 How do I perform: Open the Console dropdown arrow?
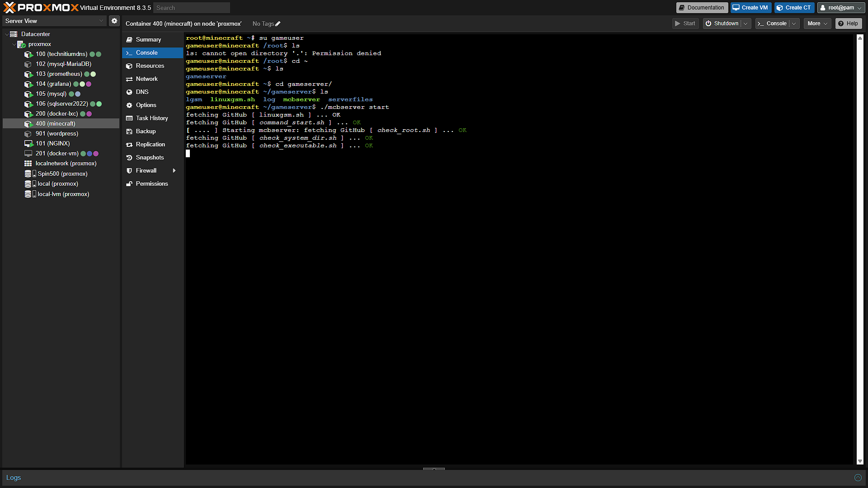[x=794, y=23]
